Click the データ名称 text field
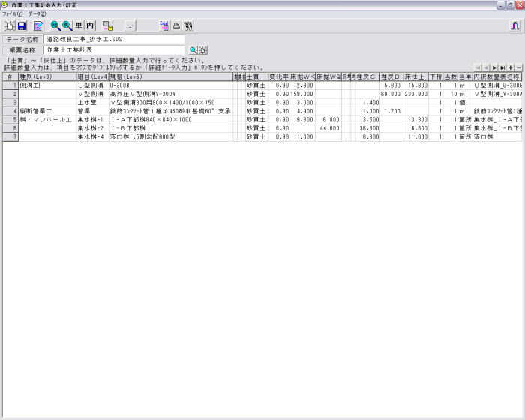Screen dimensions: 525x420 click(114, 39)
